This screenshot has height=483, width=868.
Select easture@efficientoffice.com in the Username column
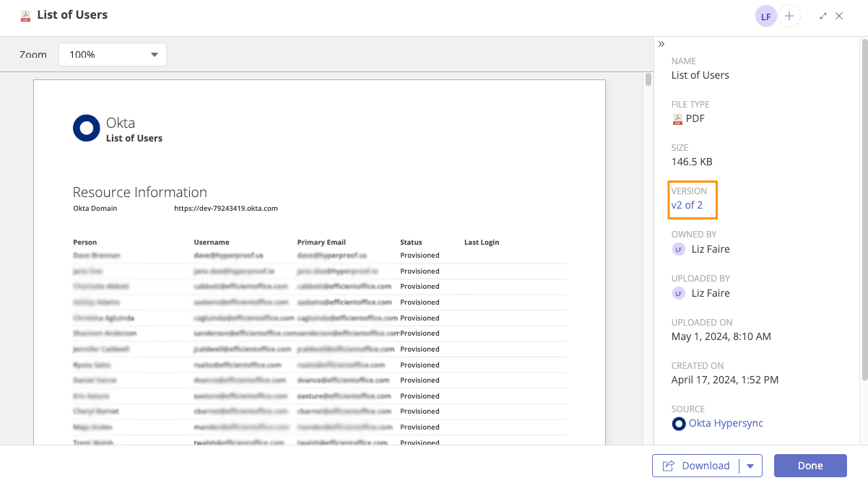click(241, 396)
